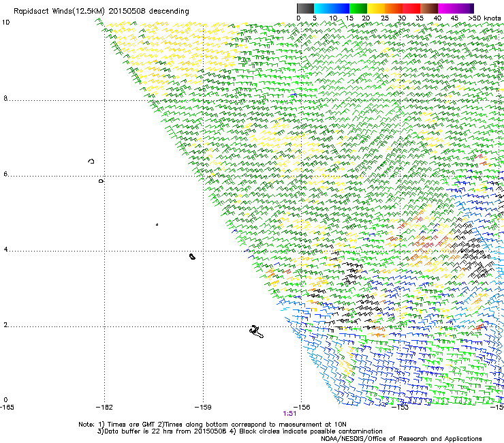This screenshot has width=504, height=443.
Task: Click the red 30-35 knots legend swatch
Action: click(411, 8)
